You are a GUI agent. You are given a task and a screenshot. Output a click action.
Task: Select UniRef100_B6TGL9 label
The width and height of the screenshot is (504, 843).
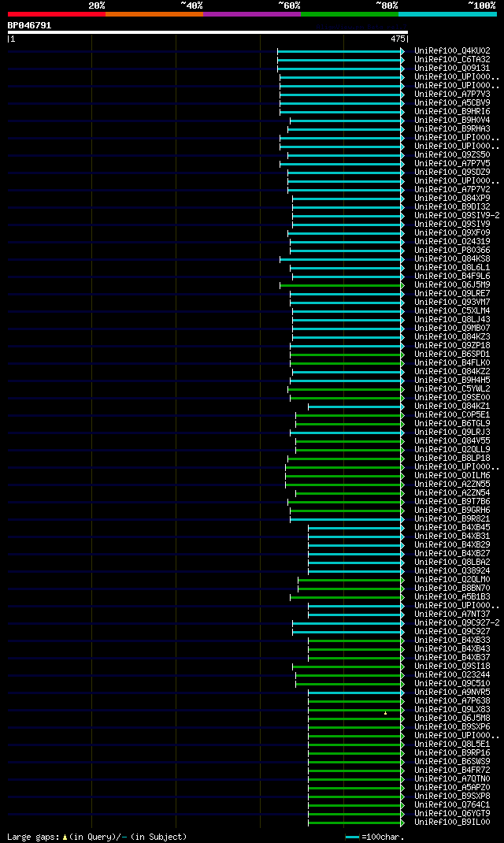click(452, 424)
